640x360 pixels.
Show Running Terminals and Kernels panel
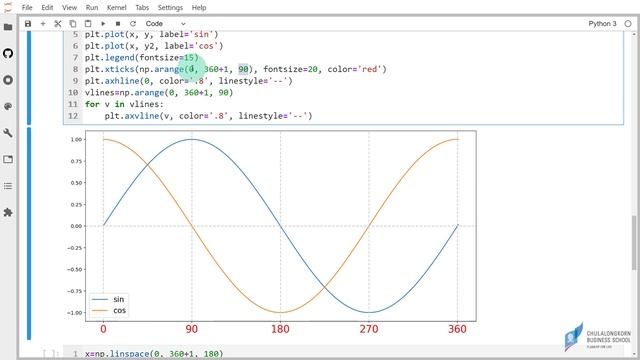8,80
